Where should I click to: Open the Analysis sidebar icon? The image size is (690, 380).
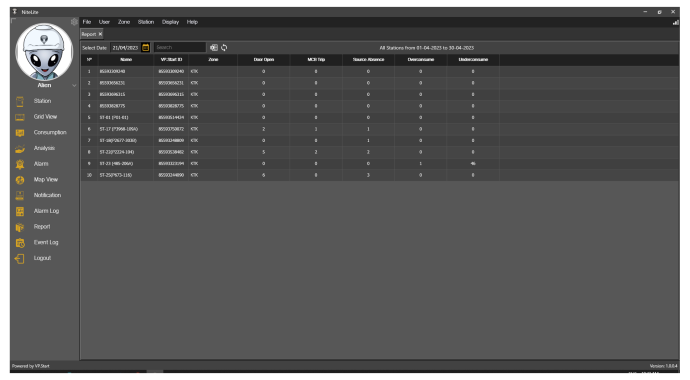[20, 149]
